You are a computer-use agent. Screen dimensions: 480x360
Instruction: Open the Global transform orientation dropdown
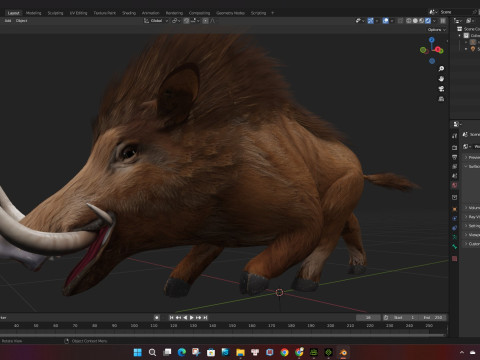(x=156, y=21)
